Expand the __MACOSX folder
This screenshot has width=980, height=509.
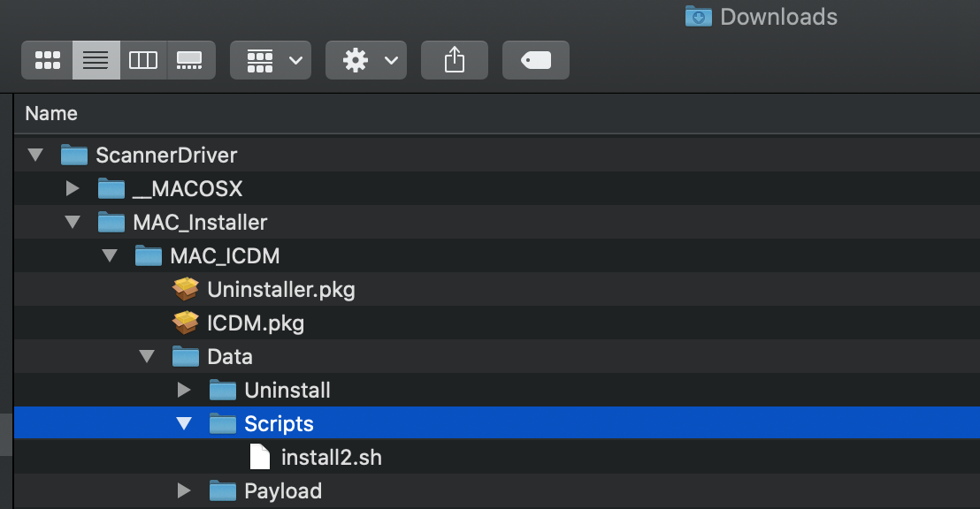click(73, 189)
